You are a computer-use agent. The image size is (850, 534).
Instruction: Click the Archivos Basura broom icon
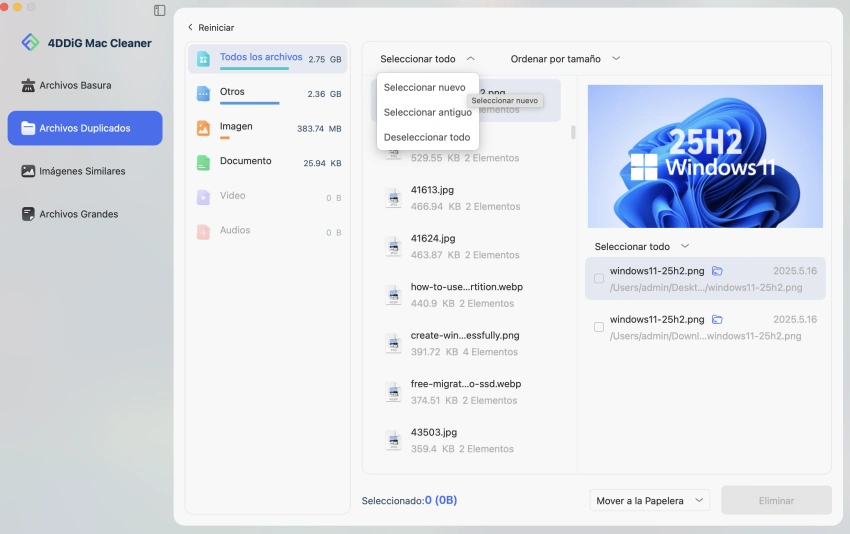point(28,85)
